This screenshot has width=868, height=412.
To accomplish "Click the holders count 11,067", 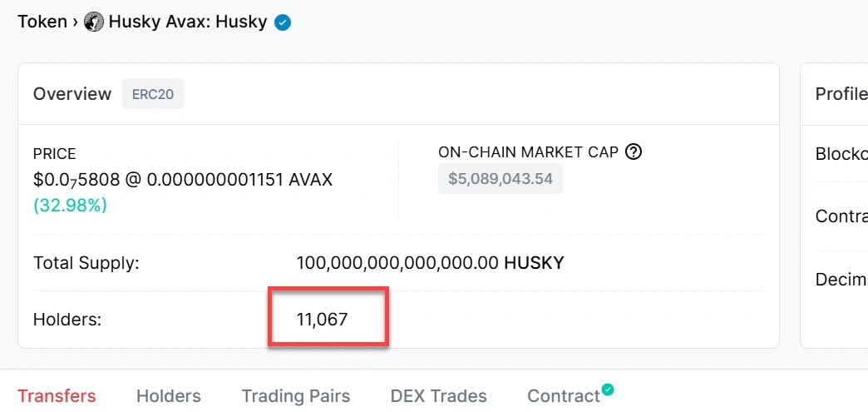I will click(x=322, y=319).
